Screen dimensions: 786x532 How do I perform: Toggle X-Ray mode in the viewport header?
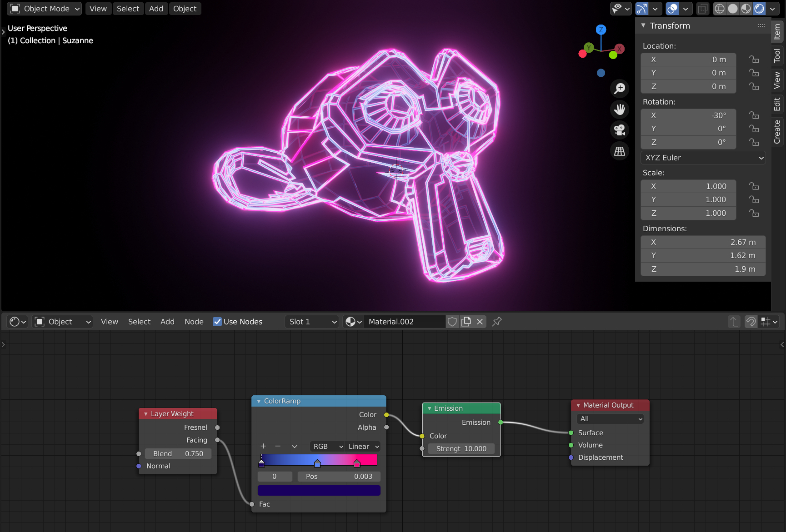[702, 9]
